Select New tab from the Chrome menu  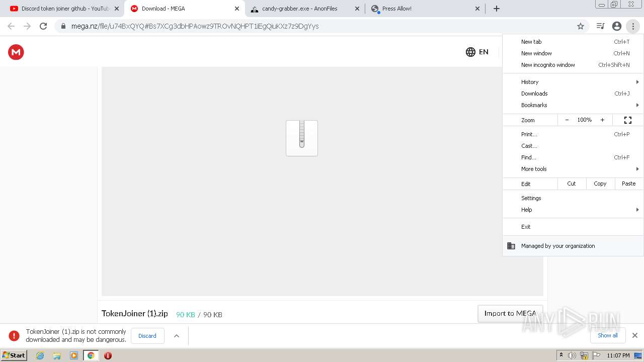click(573, 42)
